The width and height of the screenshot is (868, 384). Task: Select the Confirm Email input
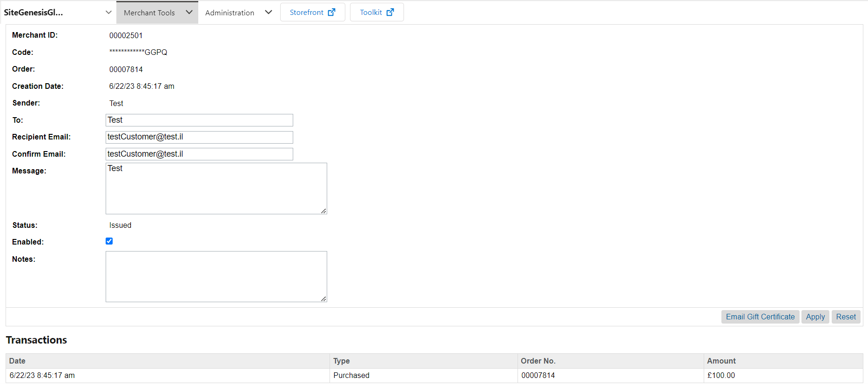point(199,154)
